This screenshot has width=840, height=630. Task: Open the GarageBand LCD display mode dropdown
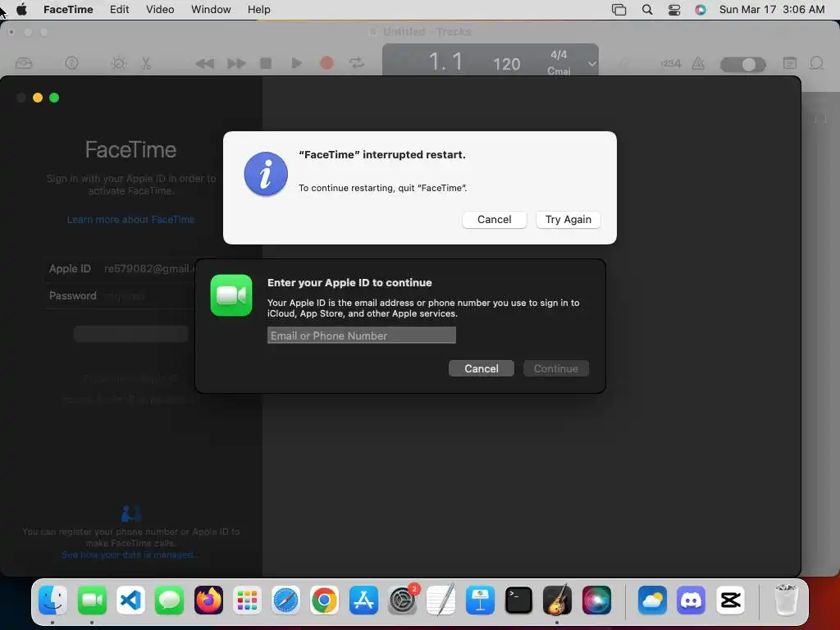coord(591,63)
